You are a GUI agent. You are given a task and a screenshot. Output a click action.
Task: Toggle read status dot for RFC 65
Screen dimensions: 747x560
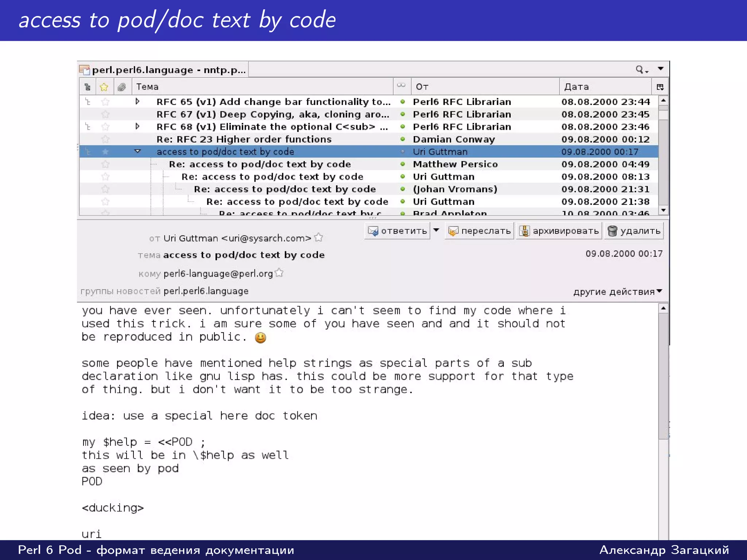(403, 102)
